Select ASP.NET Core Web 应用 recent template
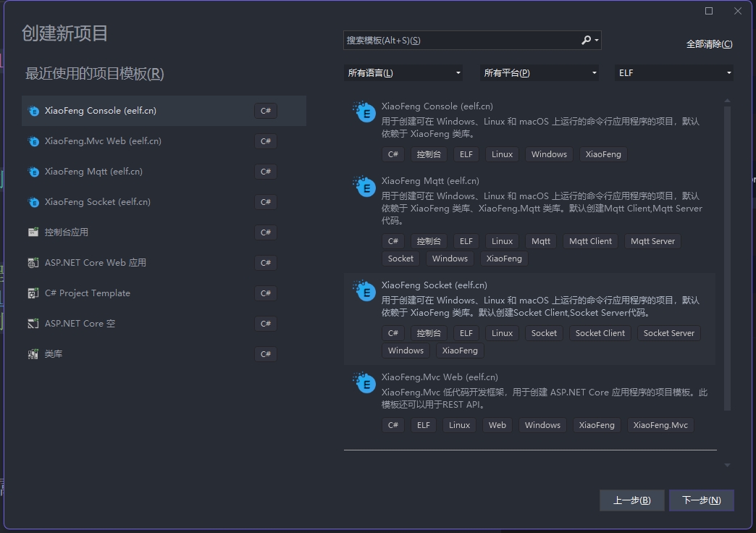Screen dimensions: 756x533 [164, 262]
